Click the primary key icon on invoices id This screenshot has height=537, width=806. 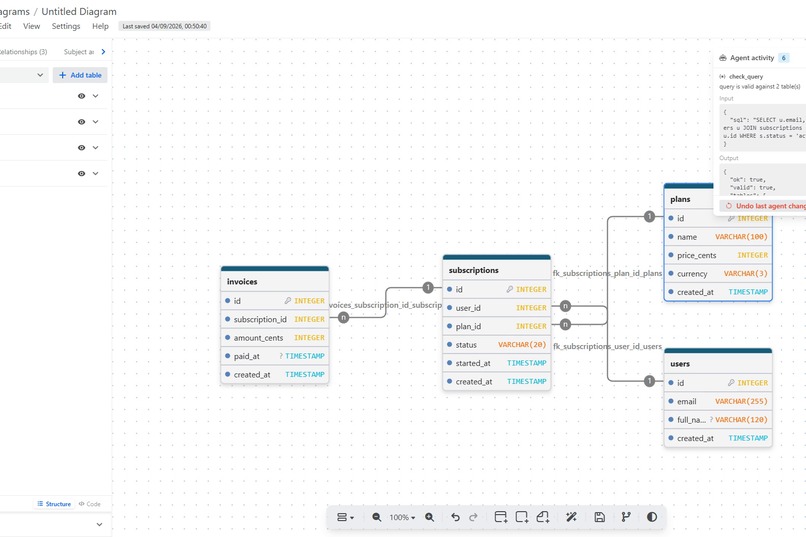[x=287, y=301]
